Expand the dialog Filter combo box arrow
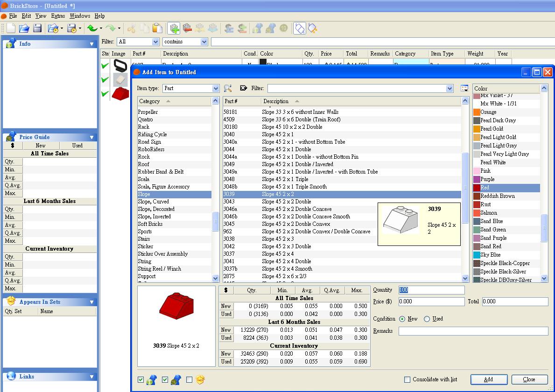 point(450,89)
